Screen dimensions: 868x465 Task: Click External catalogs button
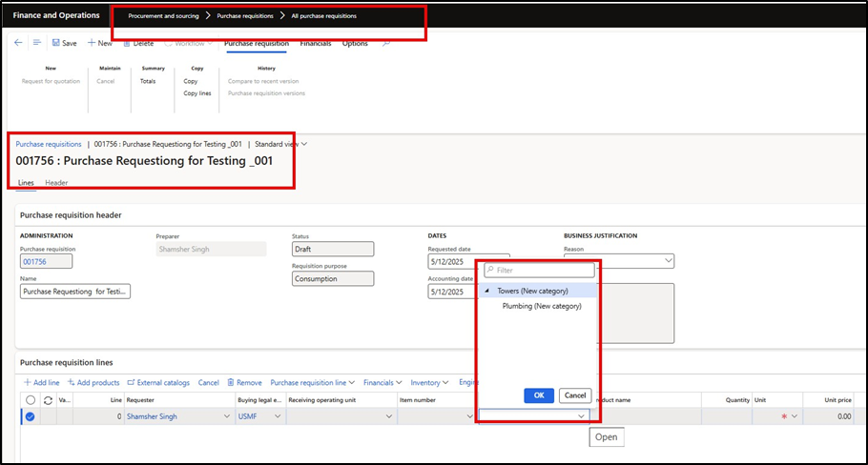(x=158, y=382)
